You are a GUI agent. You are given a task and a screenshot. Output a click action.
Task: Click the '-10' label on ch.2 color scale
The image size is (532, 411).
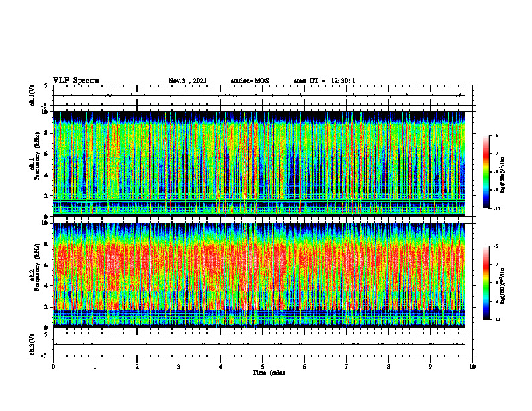[496, 320]
